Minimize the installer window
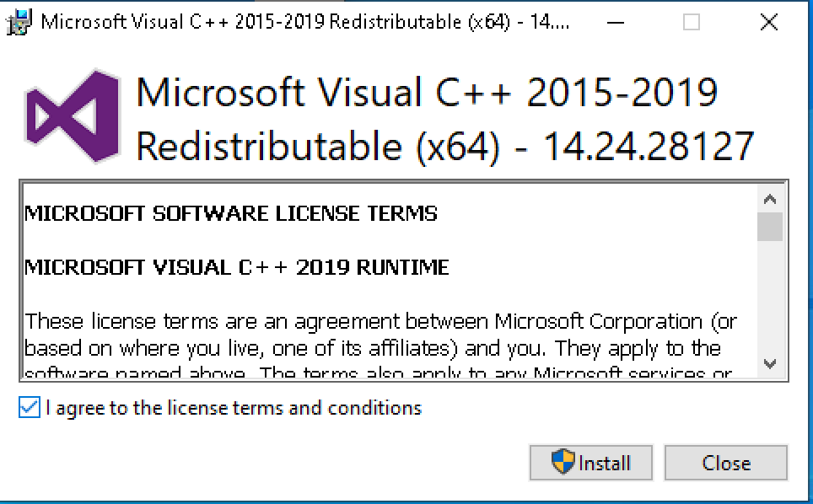The image size is (813, 504). pos(616,22)
